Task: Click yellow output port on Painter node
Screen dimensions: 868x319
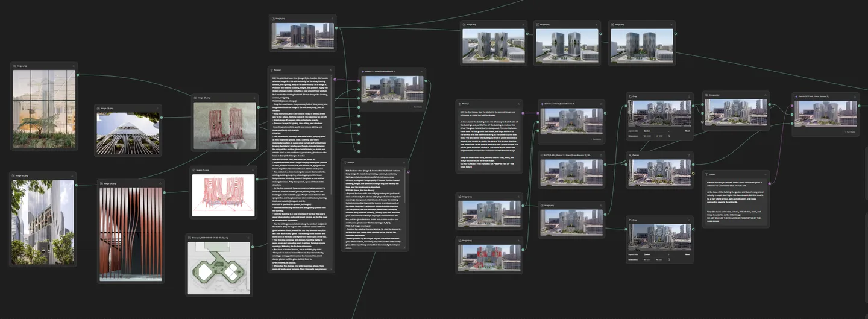Action: tap(693, 173)
